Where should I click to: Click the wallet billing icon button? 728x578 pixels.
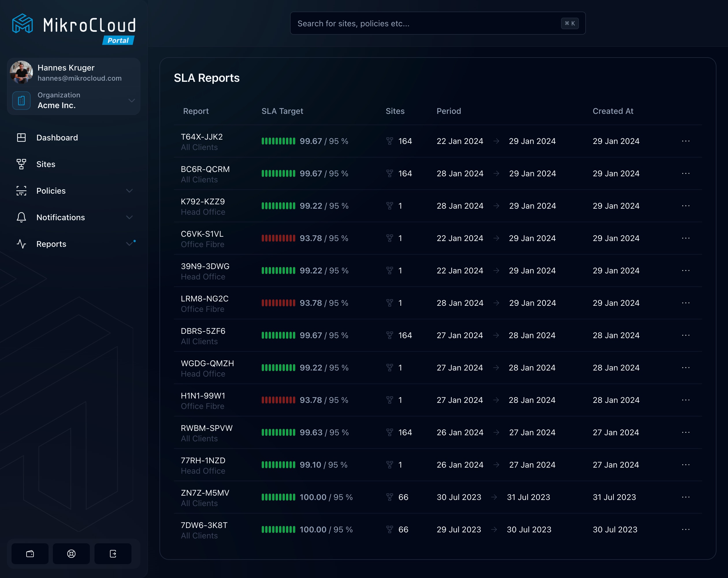click(x=30, y=554)
